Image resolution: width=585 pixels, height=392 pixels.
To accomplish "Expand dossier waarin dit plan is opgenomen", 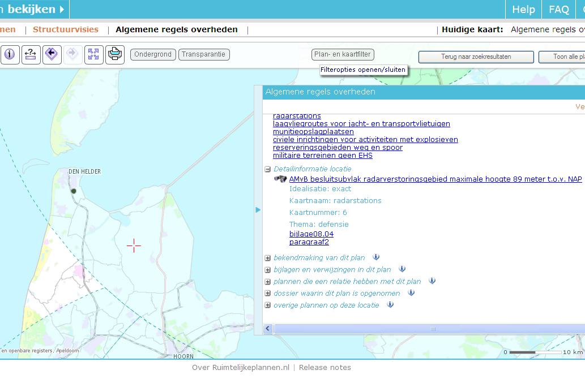I will 267,293.
